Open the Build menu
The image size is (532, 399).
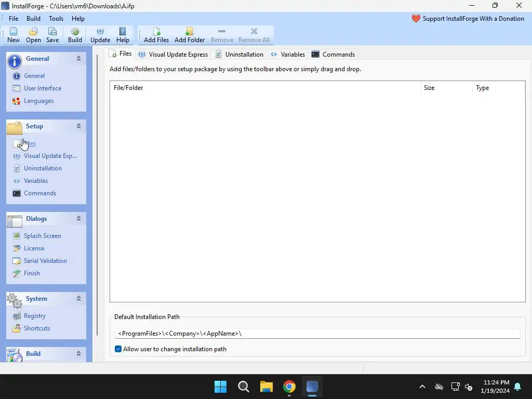pos(33,19)
